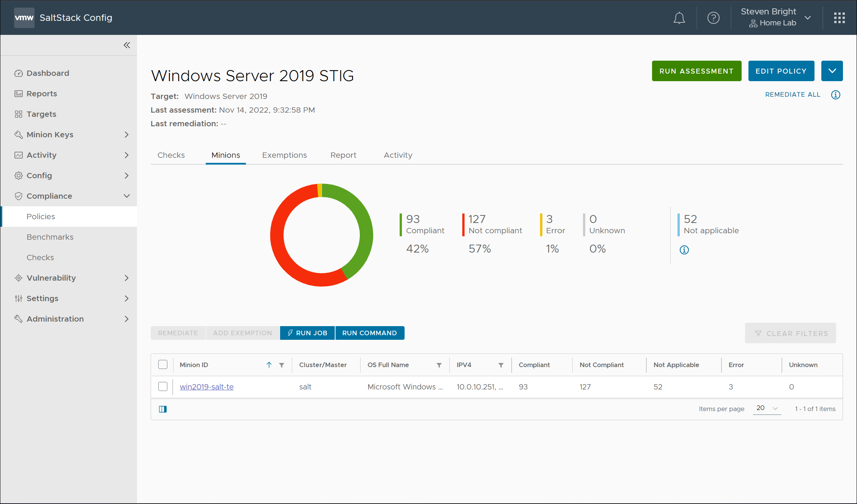Click info icon next to Remediate All
The width and height of the screenshot is (857, 504).
pyautogui.click(x=835, y=95)
